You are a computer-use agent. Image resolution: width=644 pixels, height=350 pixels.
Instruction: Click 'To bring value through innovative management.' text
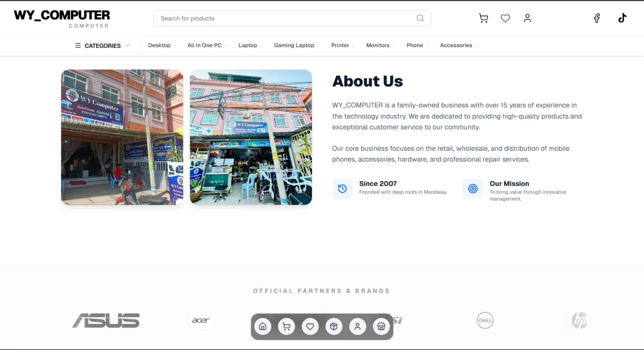[528, 195]
